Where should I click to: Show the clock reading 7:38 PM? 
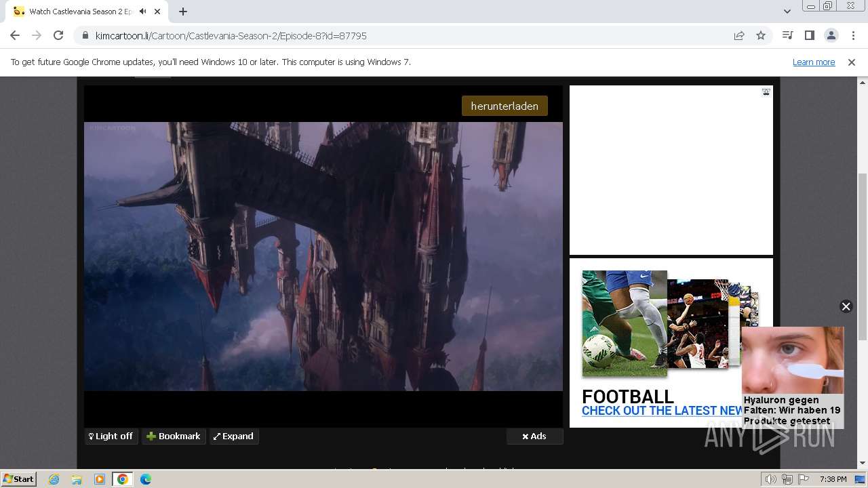[x=833, y=479]
